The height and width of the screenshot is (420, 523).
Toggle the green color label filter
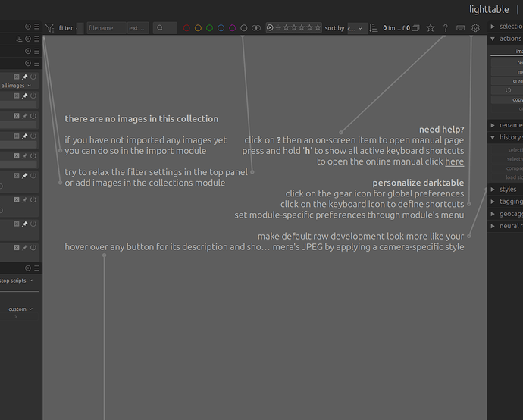point(209,28)
